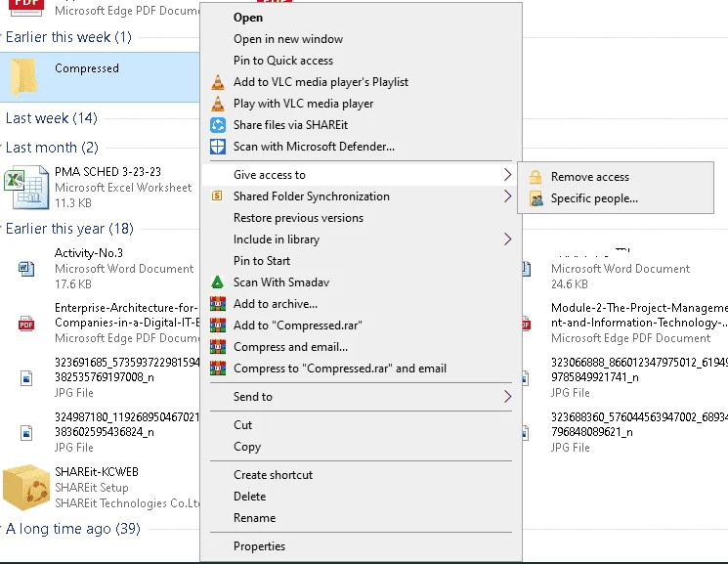Screen dimensions: 728x564
Task: Click the lock icon next to Remove access
Action: tap(535, 177)
